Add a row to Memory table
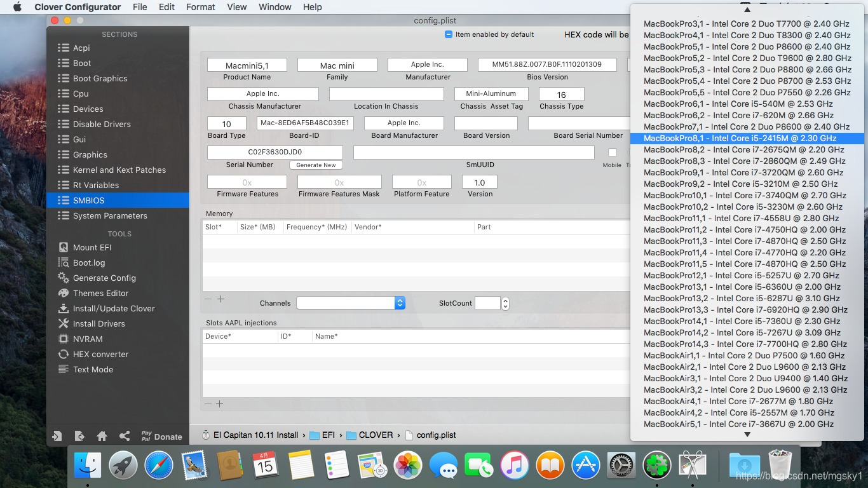868x488 pixels. point(220,299)
